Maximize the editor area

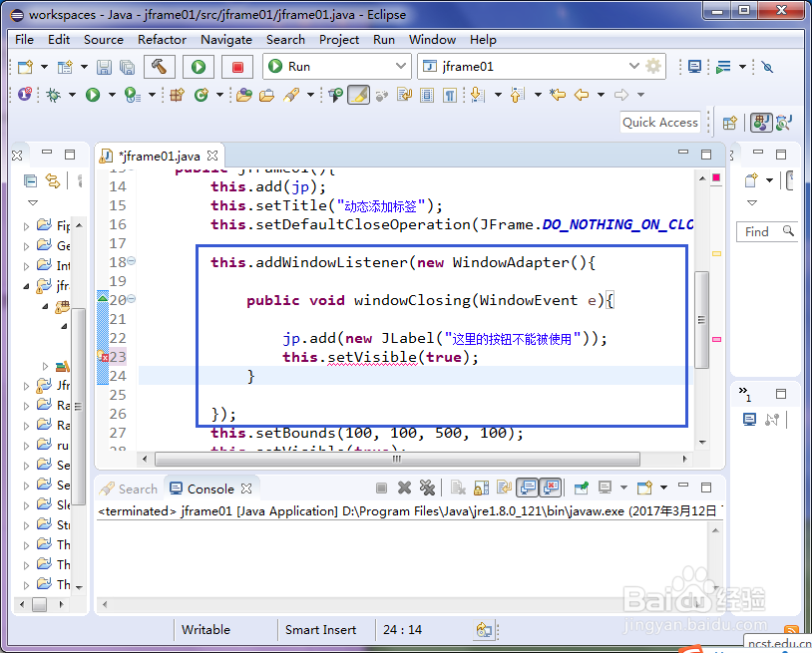[x=706, y=155]
